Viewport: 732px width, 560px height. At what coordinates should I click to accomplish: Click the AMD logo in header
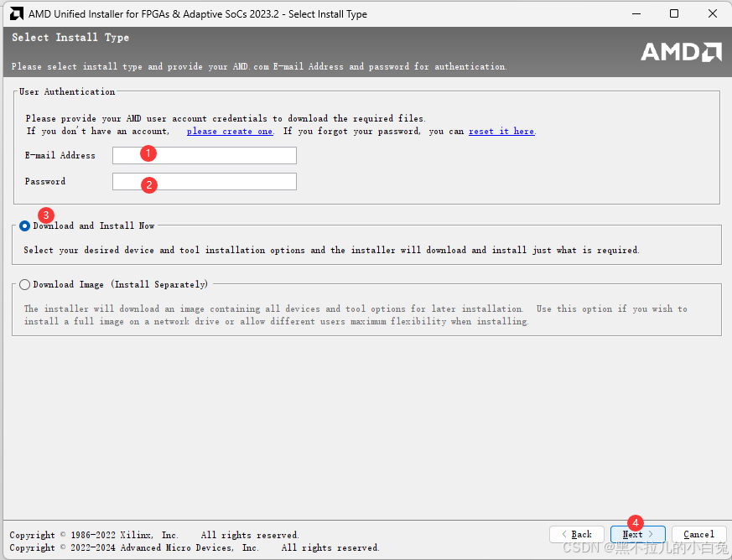(x=681, y=52)
